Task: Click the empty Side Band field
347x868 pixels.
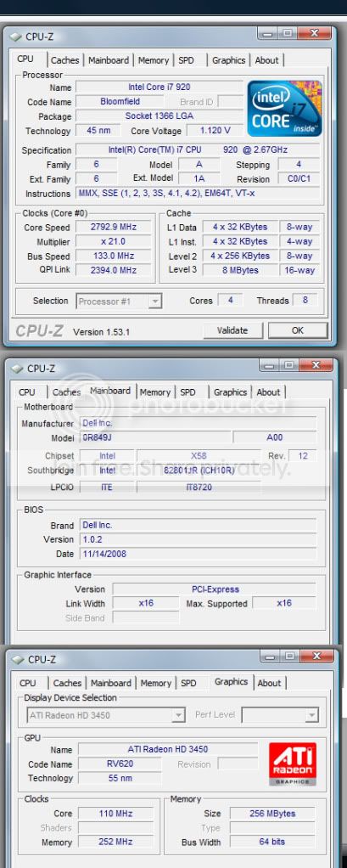Action: [x=146, y=617]
